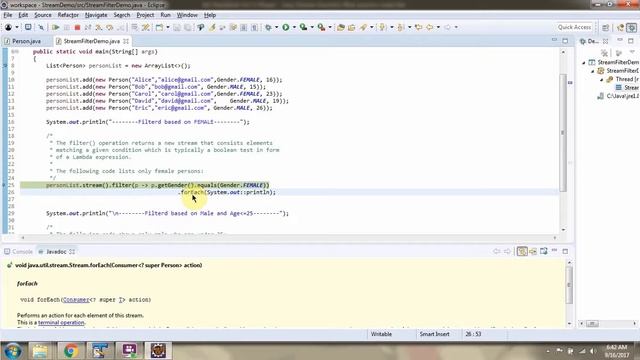Click the Use Step Filters icon

pos(145,27)
